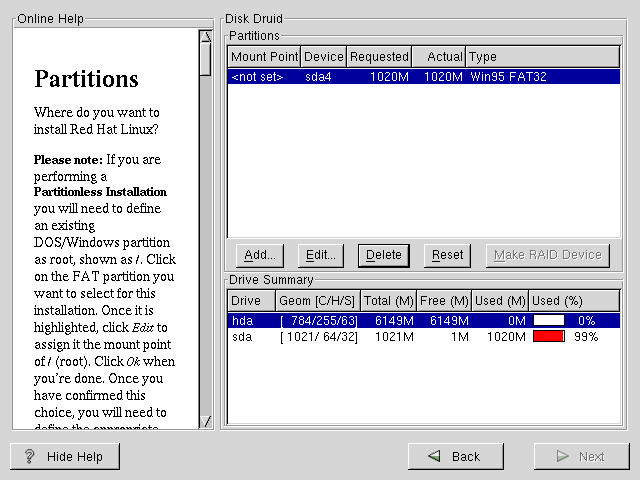
Task: Click the Geom [C/H/S] column header
Action: (316, 301)
